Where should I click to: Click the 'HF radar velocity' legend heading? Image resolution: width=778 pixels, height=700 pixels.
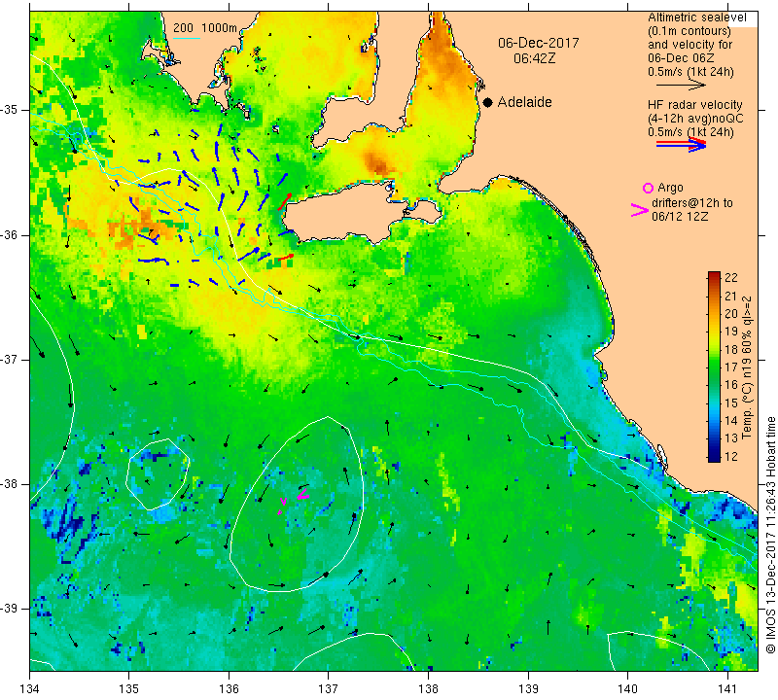coord(694,105)
